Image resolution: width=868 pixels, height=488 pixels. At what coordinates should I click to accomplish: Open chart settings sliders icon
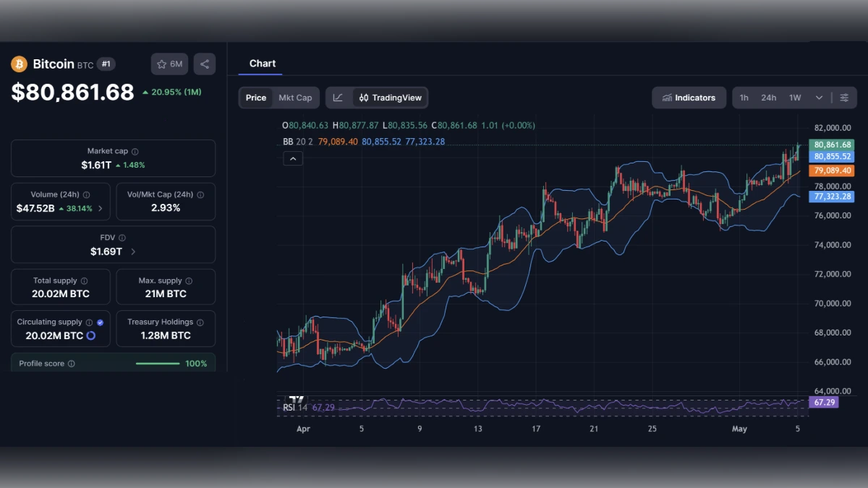pyautogui.click(x=844, y=98)
